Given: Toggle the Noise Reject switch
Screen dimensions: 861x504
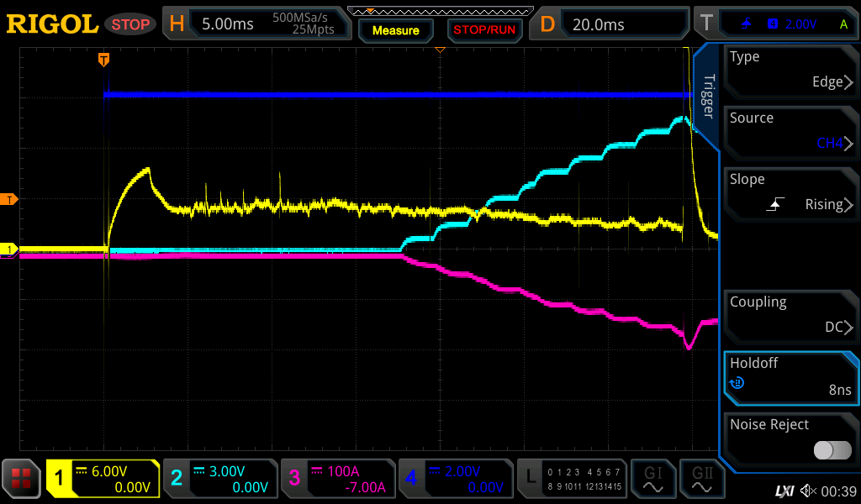Looking at the screenshot, I should [832, 450].
